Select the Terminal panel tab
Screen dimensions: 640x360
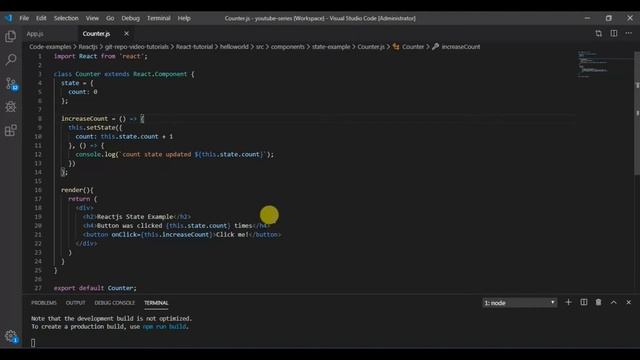coord(156,303)
